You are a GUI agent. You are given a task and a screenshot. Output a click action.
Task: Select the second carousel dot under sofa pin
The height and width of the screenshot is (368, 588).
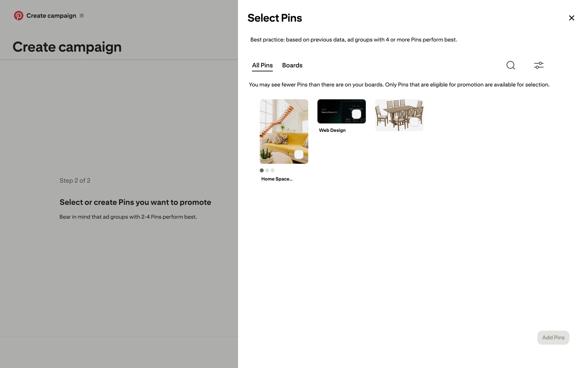[x=267, y=171]
